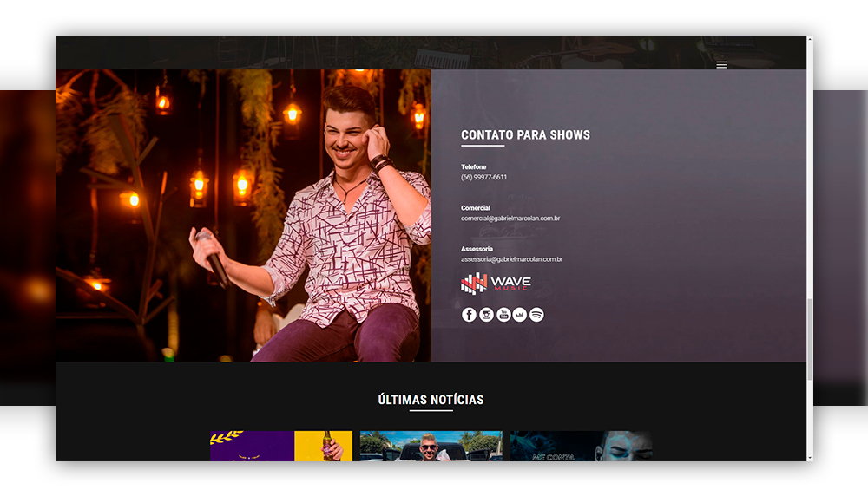
Task: Visit the YouTube channel icon
Action: (503, 315)
